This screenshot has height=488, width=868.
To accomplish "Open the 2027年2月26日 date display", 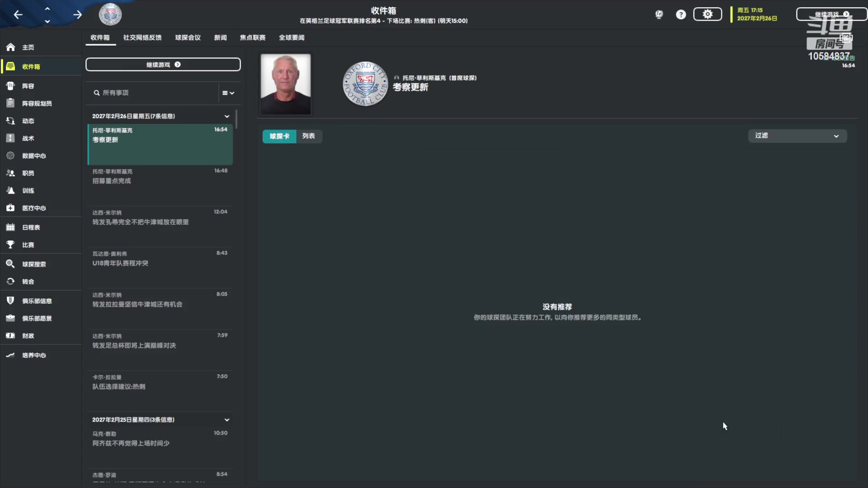I will [x=757, y=14].
